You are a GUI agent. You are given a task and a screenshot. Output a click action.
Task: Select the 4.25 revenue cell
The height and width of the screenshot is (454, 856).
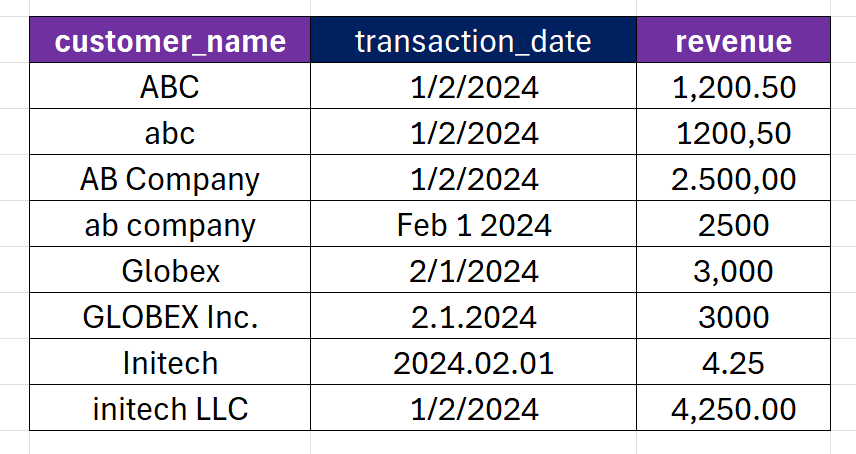coord(733,362)
